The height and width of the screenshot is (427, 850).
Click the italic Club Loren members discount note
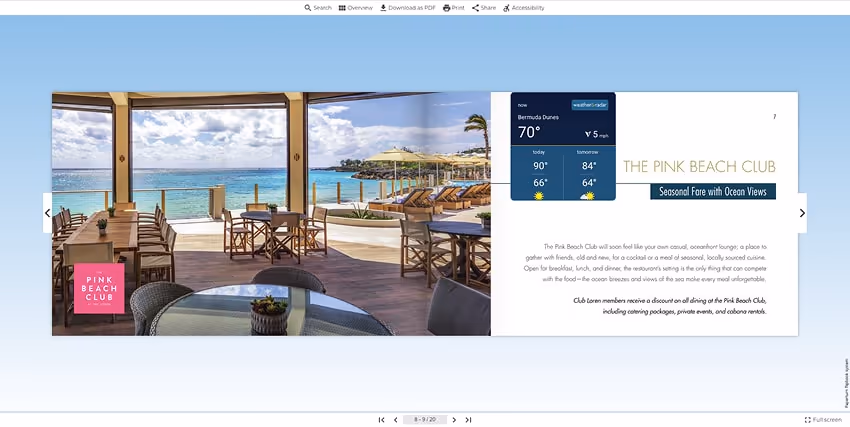click(x=670, y=306)
